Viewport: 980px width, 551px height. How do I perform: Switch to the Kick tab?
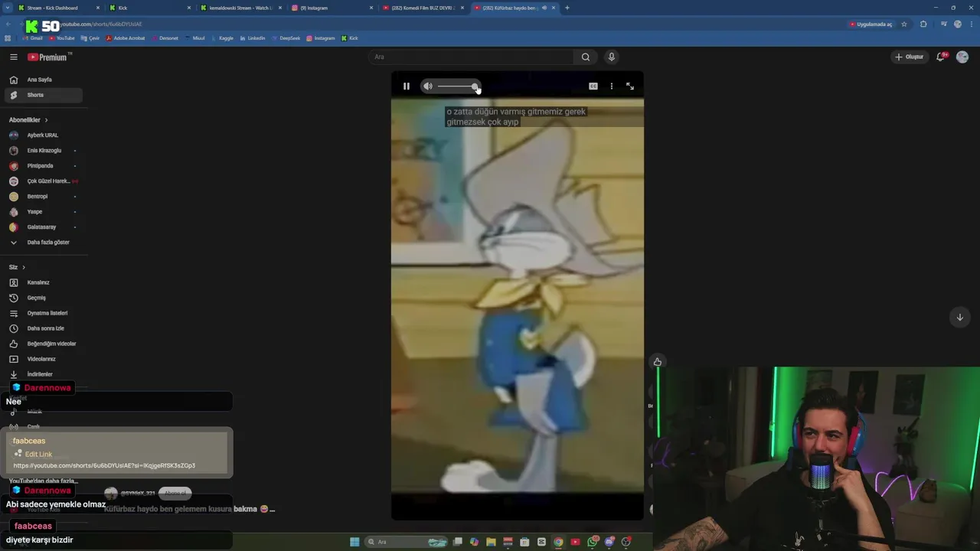149,8
